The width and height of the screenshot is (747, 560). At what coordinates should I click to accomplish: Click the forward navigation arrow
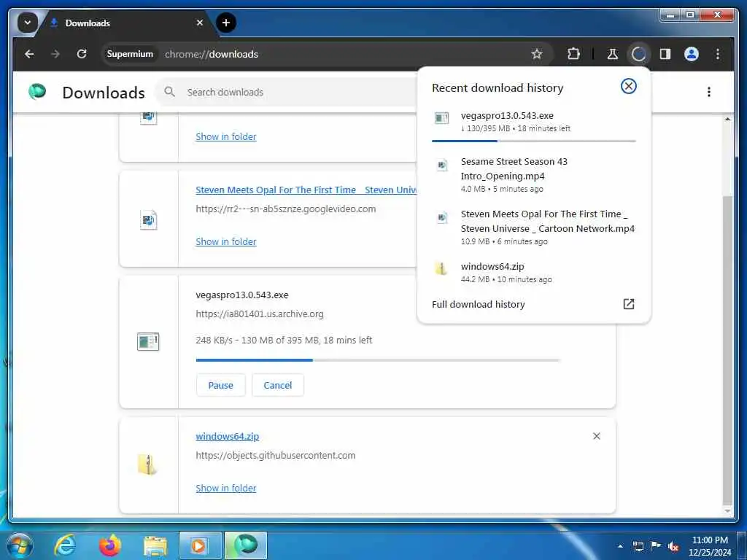(x=55, y=54)
